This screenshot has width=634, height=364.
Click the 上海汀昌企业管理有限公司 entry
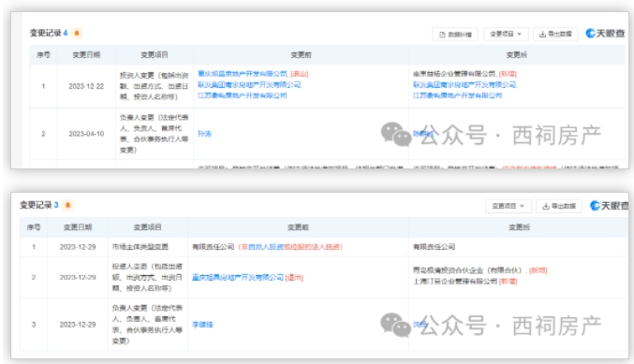(x=465, y=281)
